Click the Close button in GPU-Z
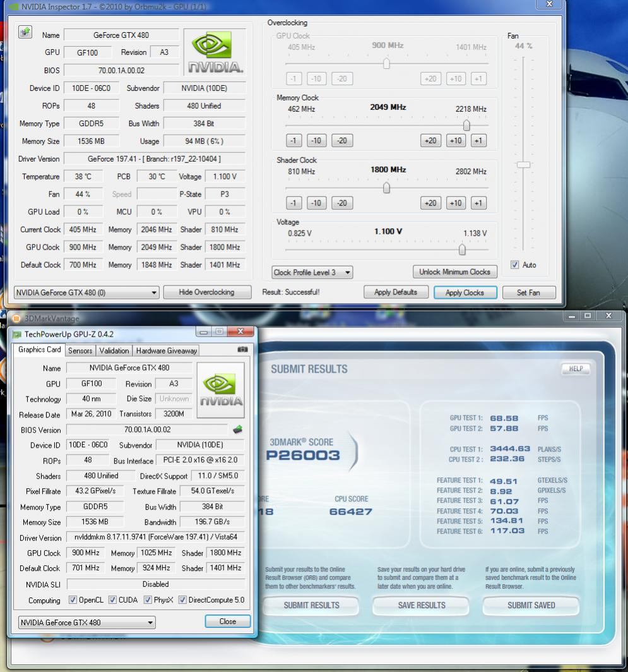This screenshot has height=672, width=628. (x=227, y=621)
